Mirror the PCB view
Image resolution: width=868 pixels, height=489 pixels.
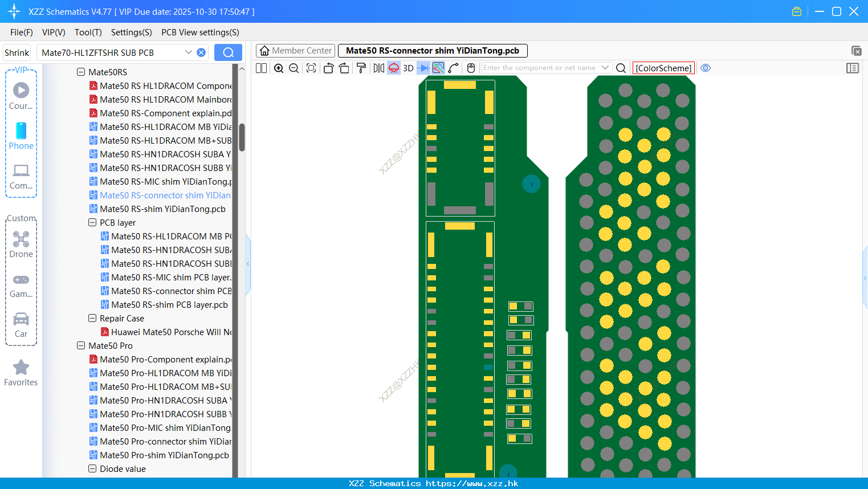(378, 68)
